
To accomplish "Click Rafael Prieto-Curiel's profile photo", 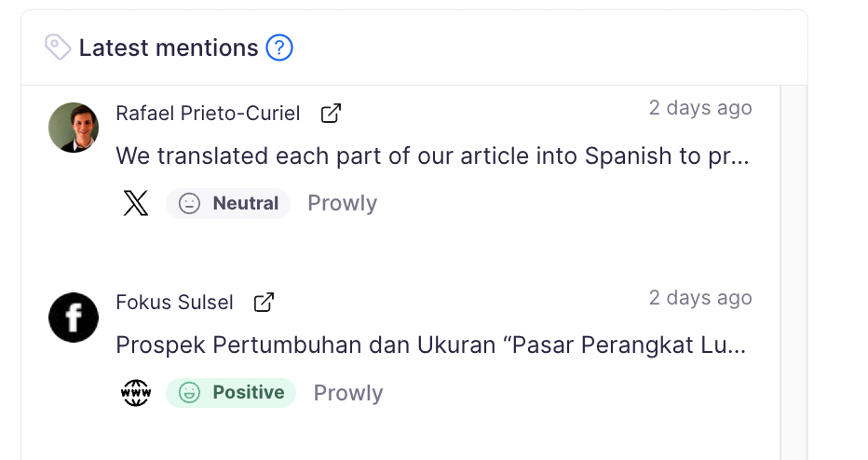I will tap(74, 128).
